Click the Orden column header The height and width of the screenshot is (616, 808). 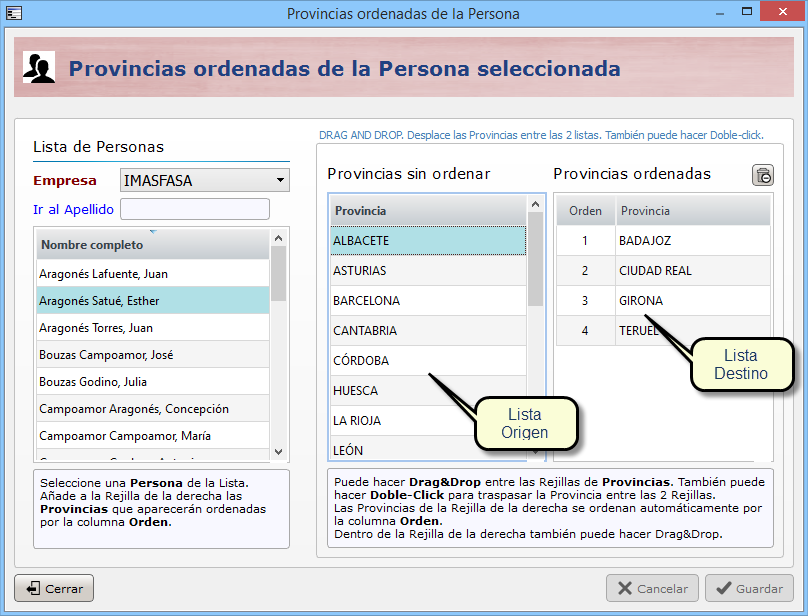click(x=585, y=211)
